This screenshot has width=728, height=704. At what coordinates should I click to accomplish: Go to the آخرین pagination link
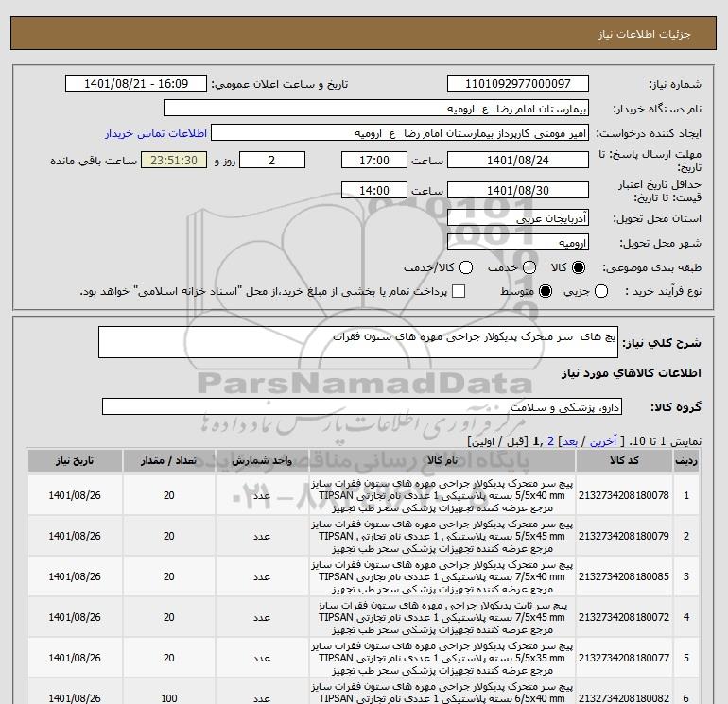602,441
